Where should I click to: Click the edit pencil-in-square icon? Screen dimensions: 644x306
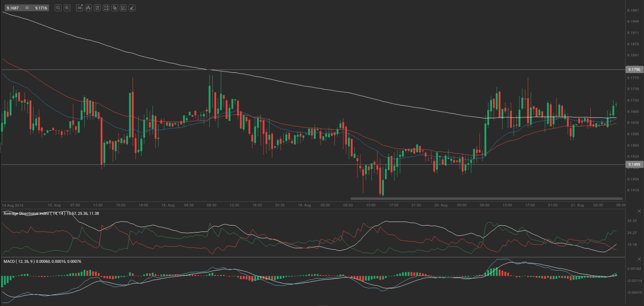(123, 8)
